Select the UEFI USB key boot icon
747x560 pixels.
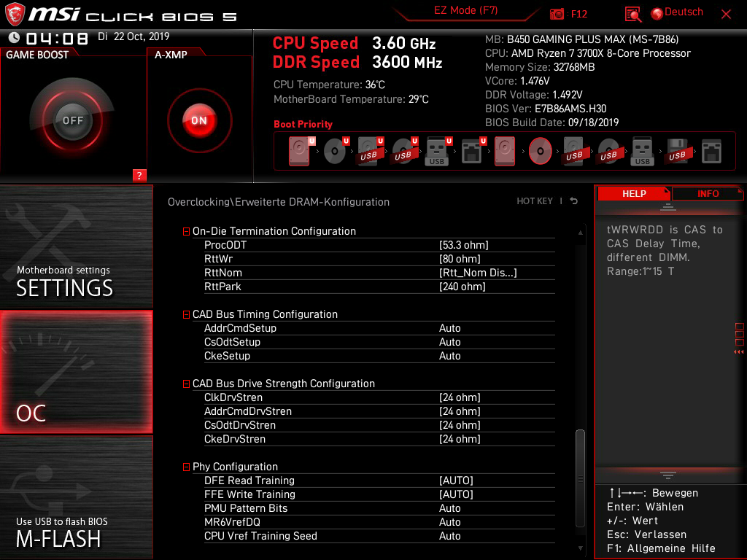pyautogui.click(x=438, y=151)
